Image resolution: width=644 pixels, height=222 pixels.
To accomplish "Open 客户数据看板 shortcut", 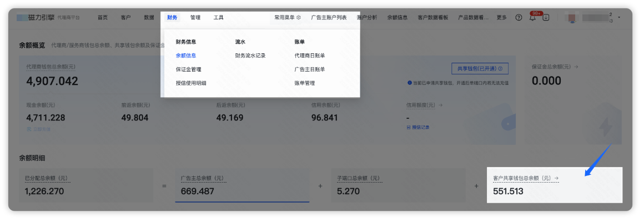I will click(x=433, y=18).
